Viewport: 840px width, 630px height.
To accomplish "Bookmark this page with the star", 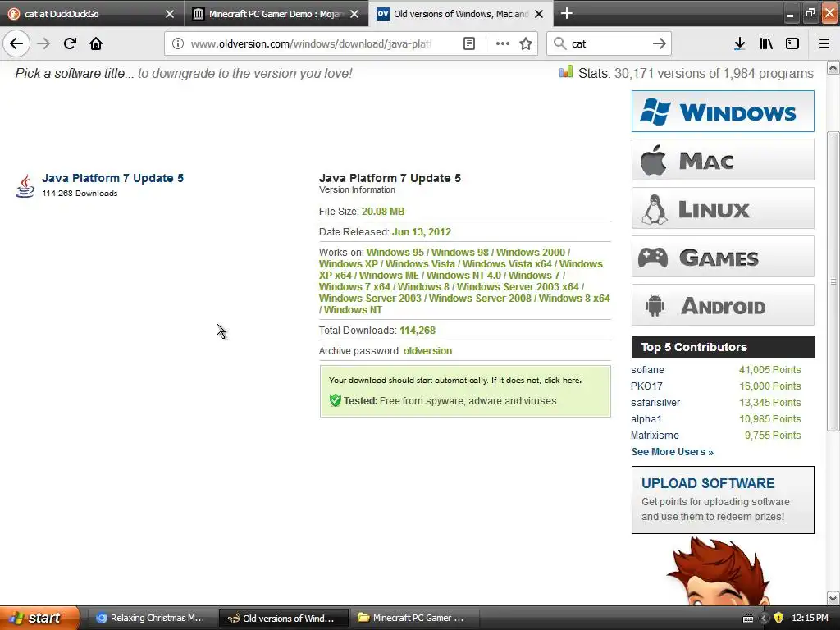I will (x=526, y=43).
